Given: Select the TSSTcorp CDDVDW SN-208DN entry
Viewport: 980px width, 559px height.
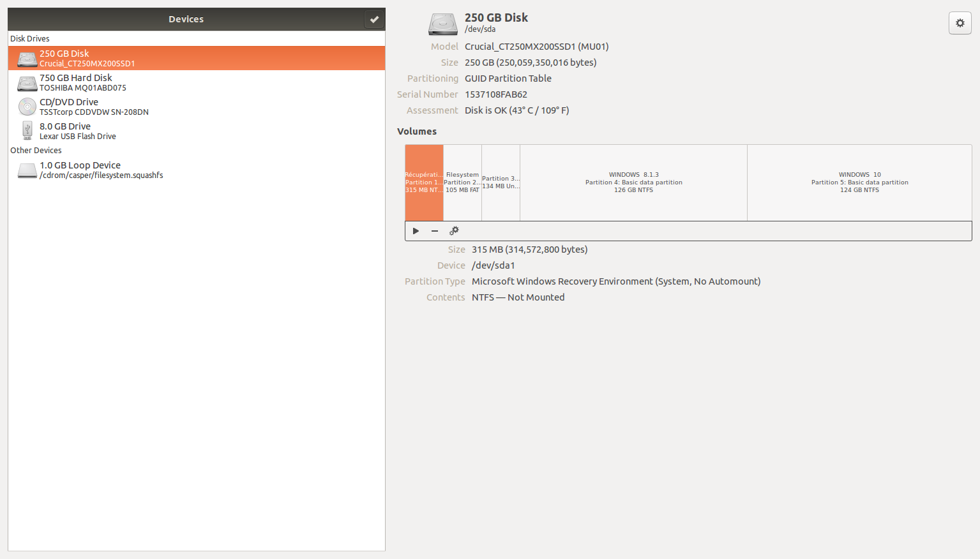Looking at the screenshot, I should pos(94,112).
